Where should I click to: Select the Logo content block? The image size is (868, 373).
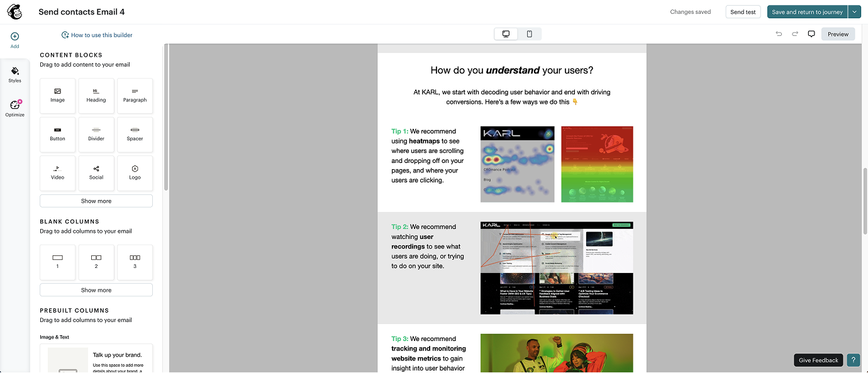coord(135,173)
